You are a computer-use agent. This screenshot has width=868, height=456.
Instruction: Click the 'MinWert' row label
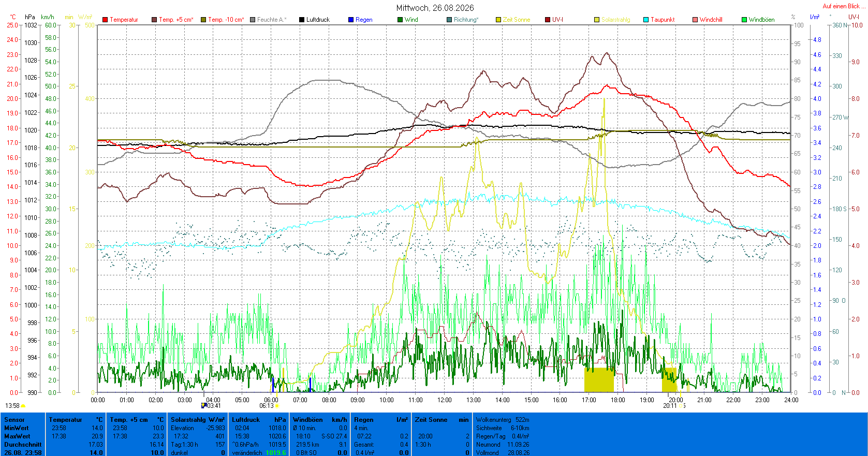[x=17, y=428]
